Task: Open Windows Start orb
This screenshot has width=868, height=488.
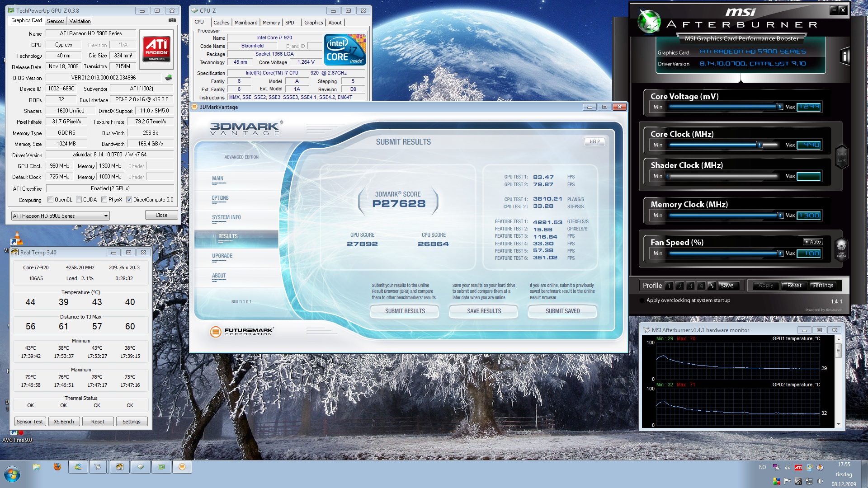Action: (x=12, y=475)
